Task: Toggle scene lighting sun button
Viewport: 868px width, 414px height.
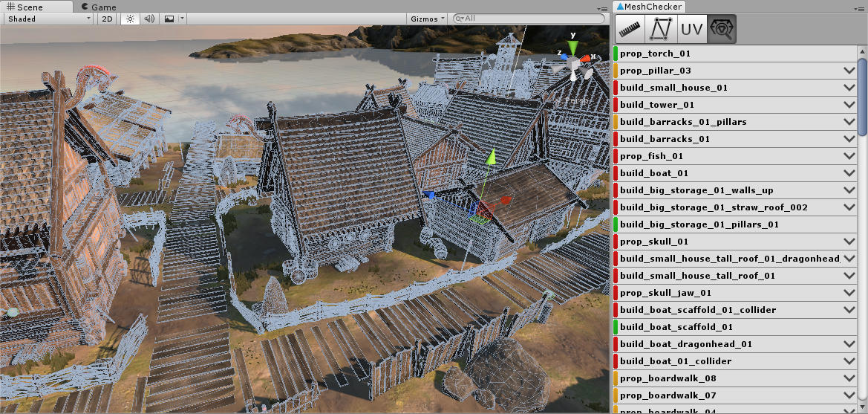Action: click(x=130, y=19)
